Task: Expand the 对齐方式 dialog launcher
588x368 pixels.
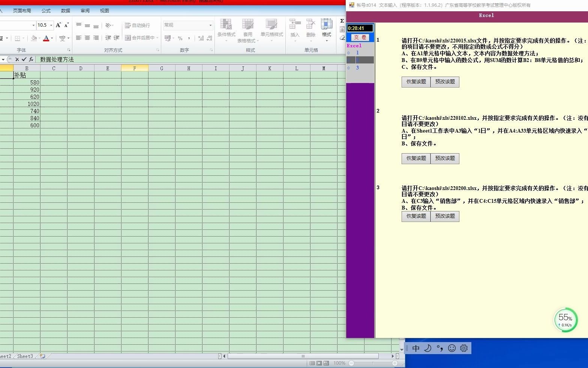Action: tap(157, 50)
